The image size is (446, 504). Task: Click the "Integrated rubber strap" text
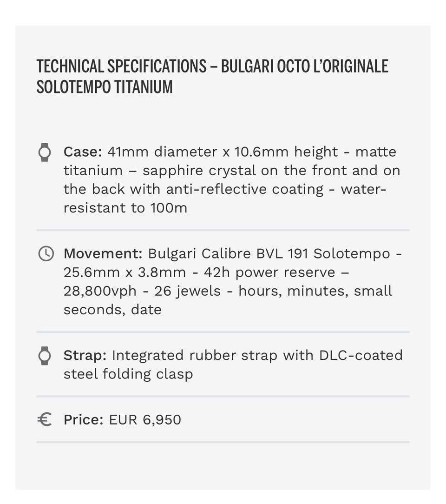(194, 356)
